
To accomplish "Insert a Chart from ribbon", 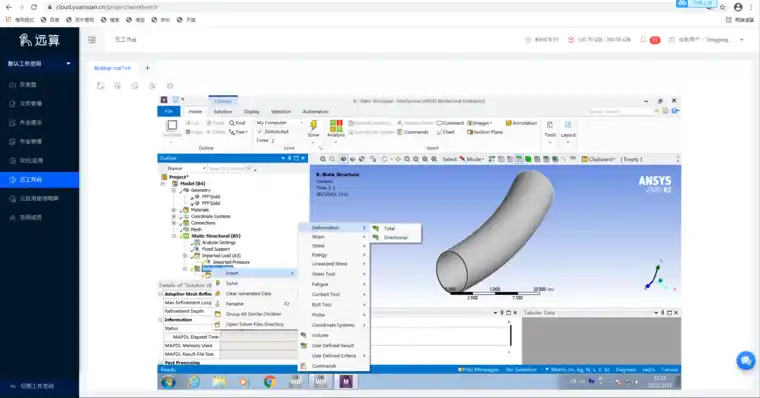I will click(x=445, y=132).
